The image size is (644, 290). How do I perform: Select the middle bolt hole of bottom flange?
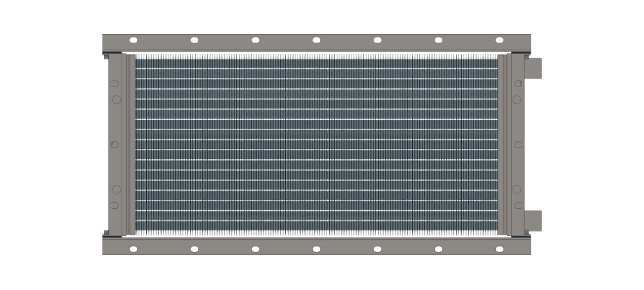pos(316,249)
